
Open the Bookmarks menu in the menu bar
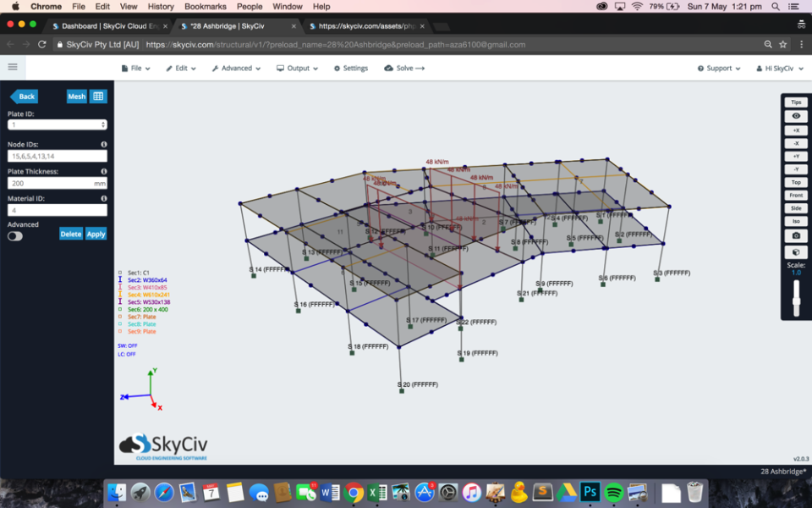click(206, 6)
